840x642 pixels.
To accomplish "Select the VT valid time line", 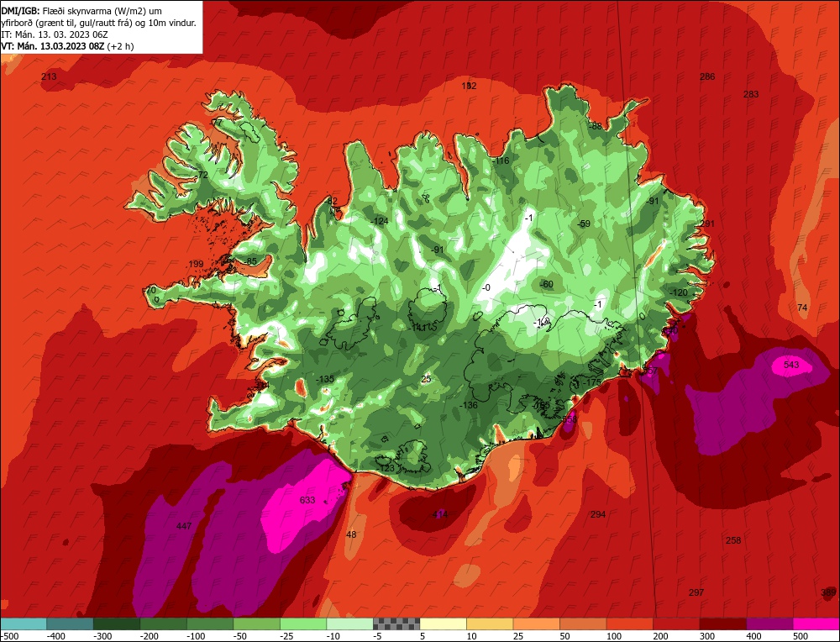I will point(67,46).
